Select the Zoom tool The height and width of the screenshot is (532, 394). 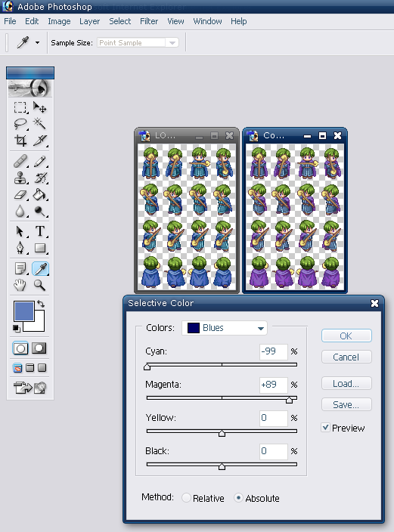coord(40,285)
